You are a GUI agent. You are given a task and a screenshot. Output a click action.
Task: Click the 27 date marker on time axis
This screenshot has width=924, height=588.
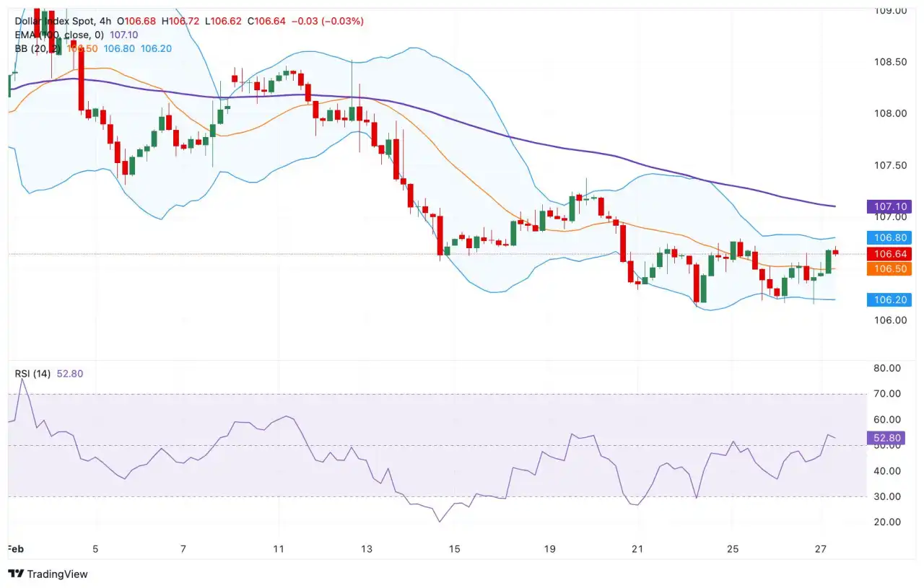[821, 549]
